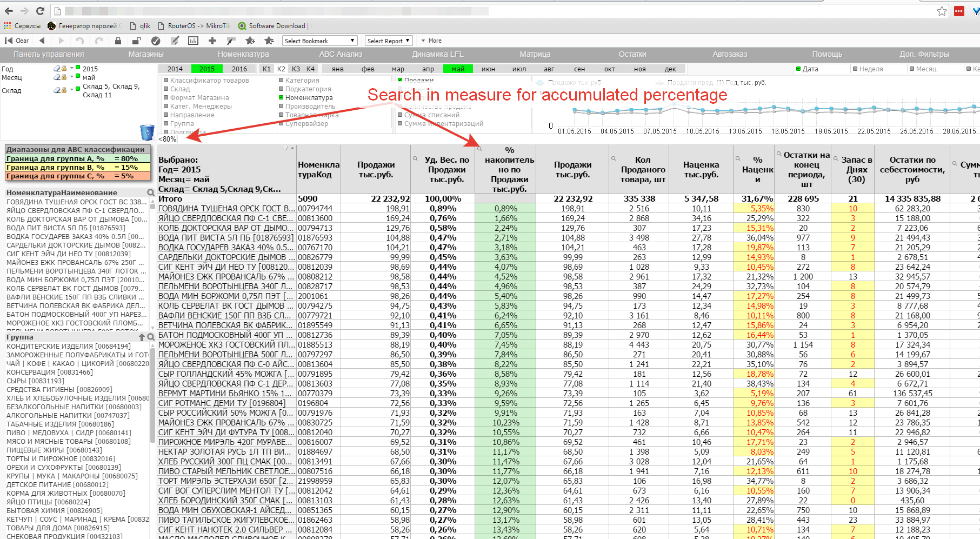The image size is (980, 539).
Task: Click the Clear selections toolbar button
Action: coord(17,41)
